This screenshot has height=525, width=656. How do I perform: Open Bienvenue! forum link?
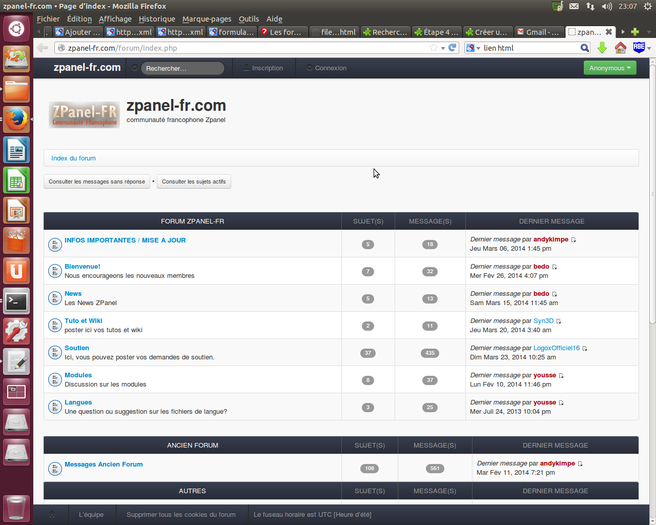(82, 266)
